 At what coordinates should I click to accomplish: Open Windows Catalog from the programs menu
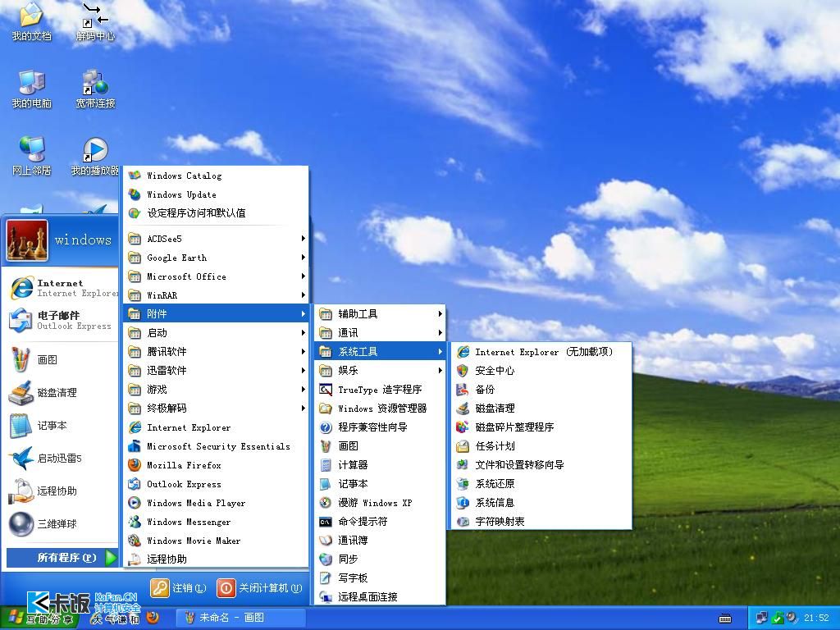pyautogui.click(x=216, y=176)
